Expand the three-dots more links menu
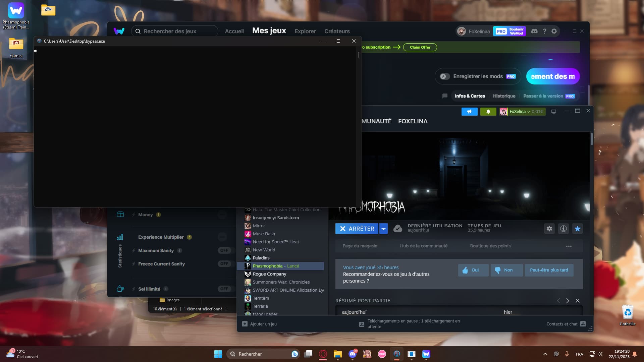 click(569, 246)
